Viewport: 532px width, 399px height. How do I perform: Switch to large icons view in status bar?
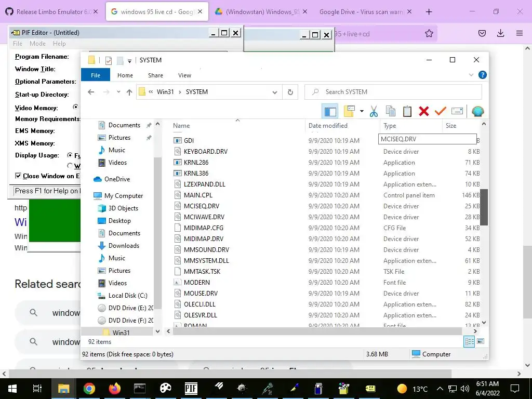click(481, 341)
